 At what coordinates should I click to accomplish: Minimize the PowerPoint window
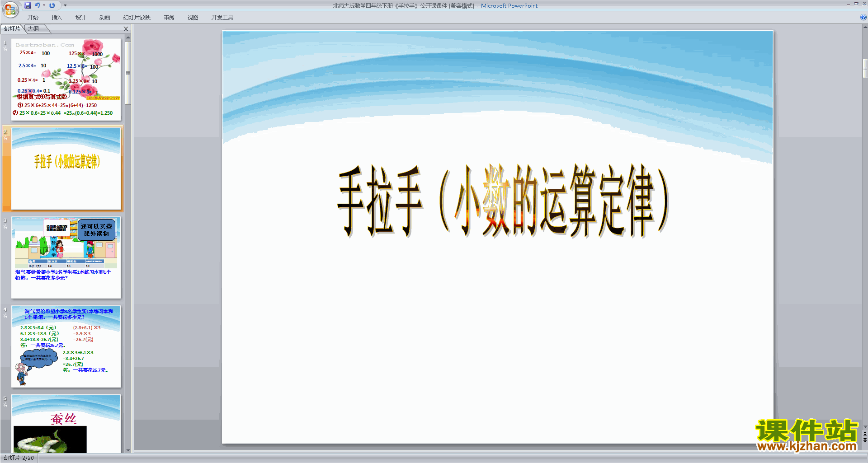click(848, 4)
